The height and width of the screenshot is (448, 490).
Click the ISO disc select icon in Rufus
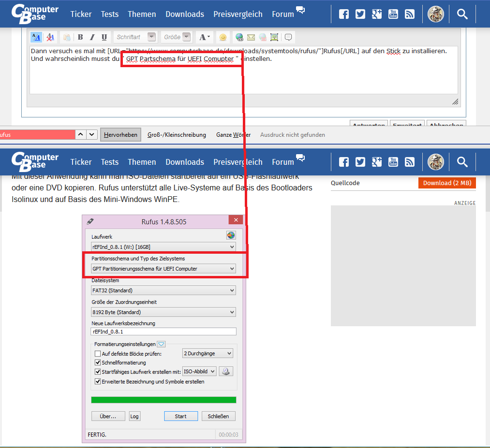coord(225,372)
